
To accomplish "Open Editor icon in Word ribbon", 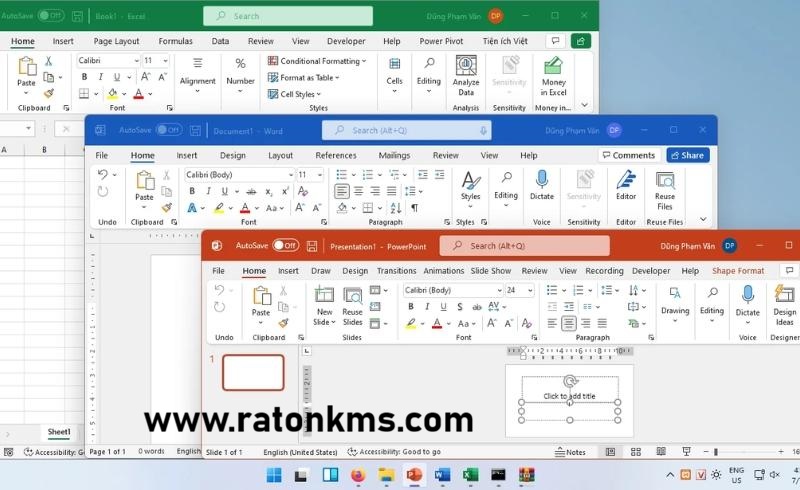I will (626, 180).
